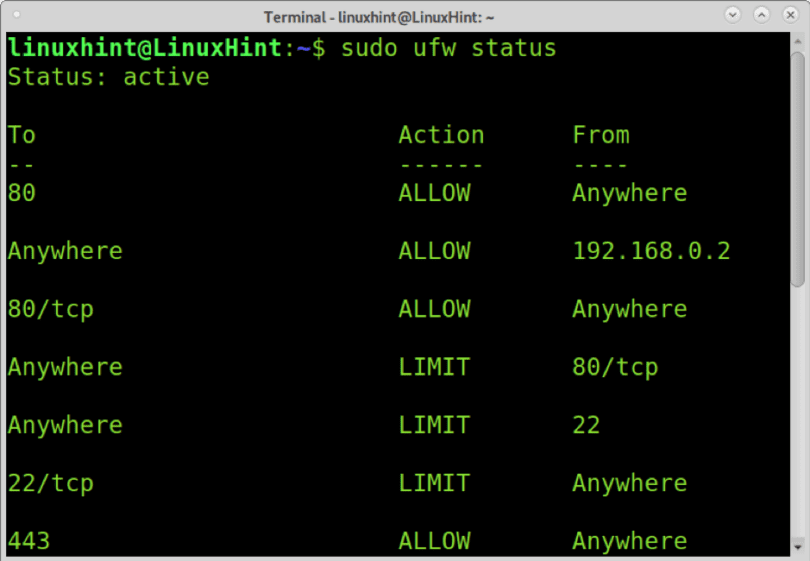Click port 22 in the From column
The image size is (810, 561).
point(586,425)
